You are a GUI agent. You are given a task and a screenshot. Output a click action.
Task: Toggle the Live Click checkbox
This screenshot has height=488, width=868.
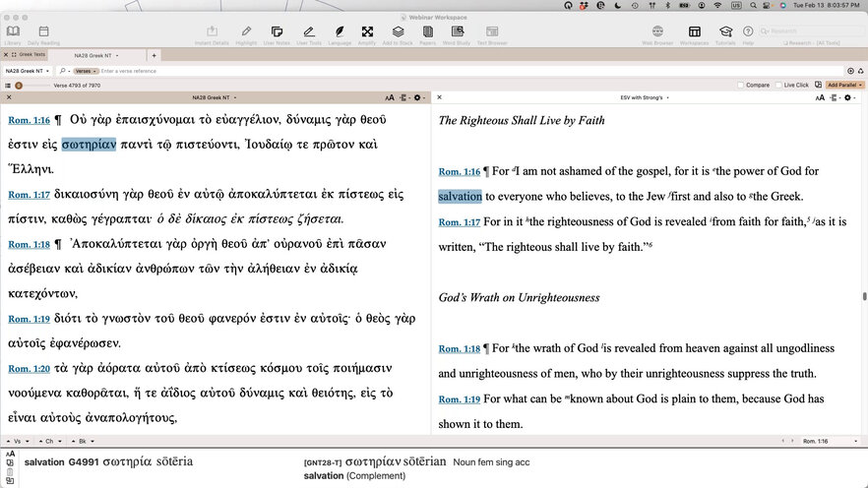[777, 86]
